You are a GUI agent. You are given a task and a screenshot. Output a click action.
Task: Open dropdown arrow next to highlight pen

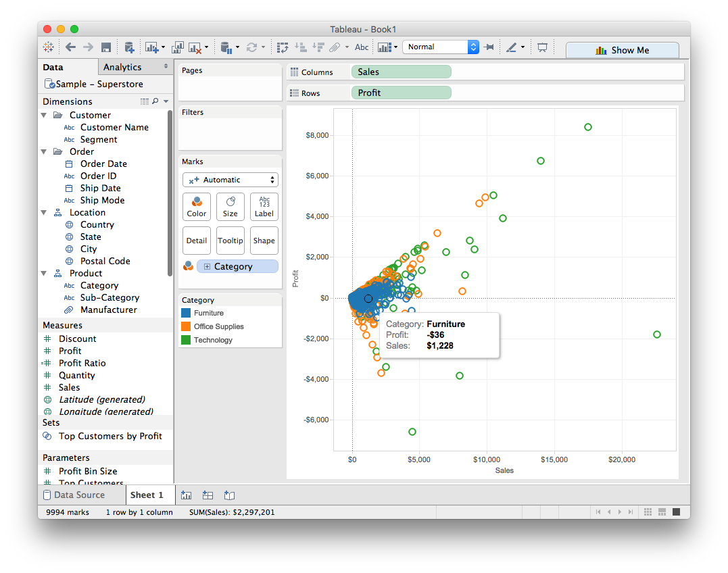coord(523,47)
